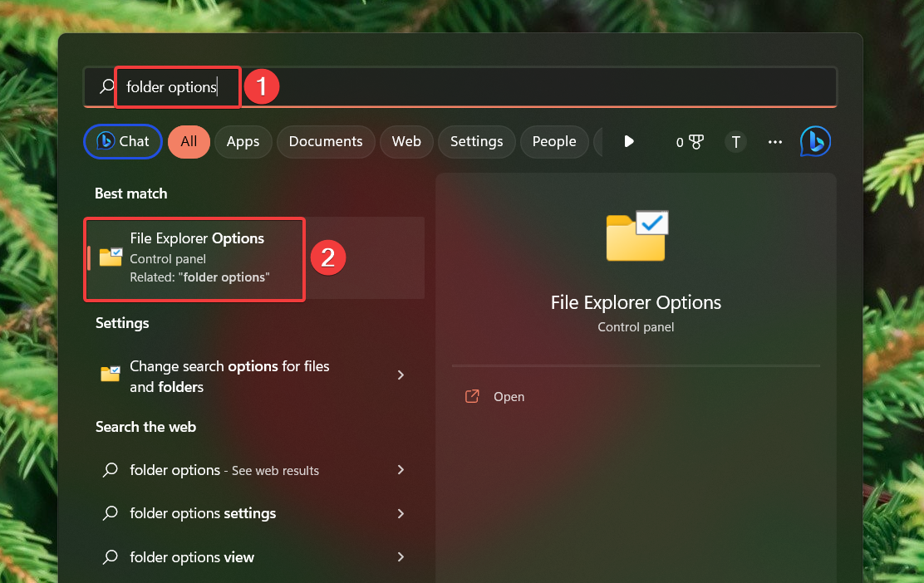This screenshot has width=924, height=583.
Task: Open the T user account avatar
Action: click(735, 142)
